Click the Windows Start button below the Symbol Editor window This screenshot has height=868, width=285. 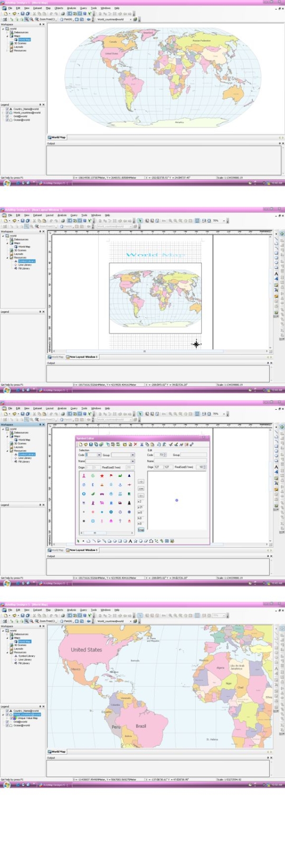(6, 583)
